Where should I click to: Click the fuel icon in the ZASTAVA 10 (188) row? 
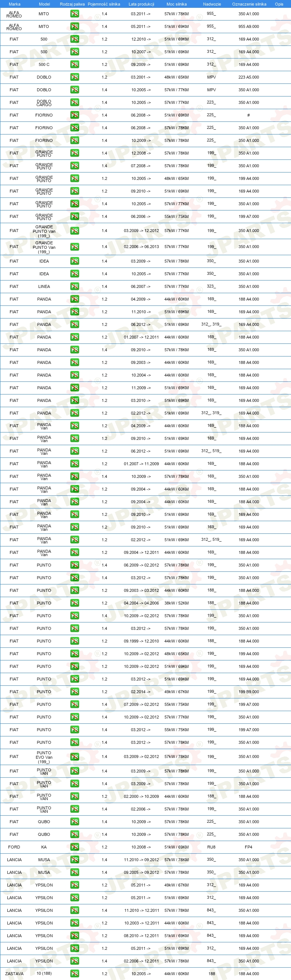click(x=74, y=974)
